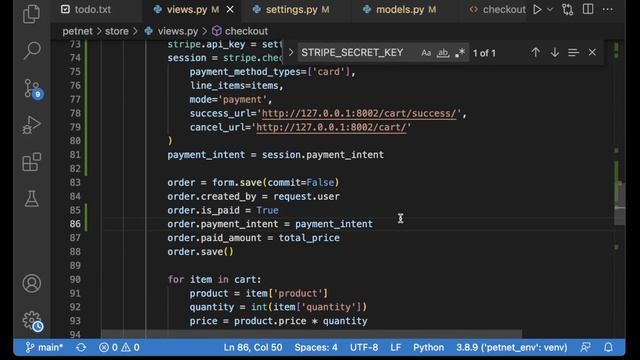Click LF end of line setting
Viewport: 640px width, 360px height.
[x=395, y=347]
